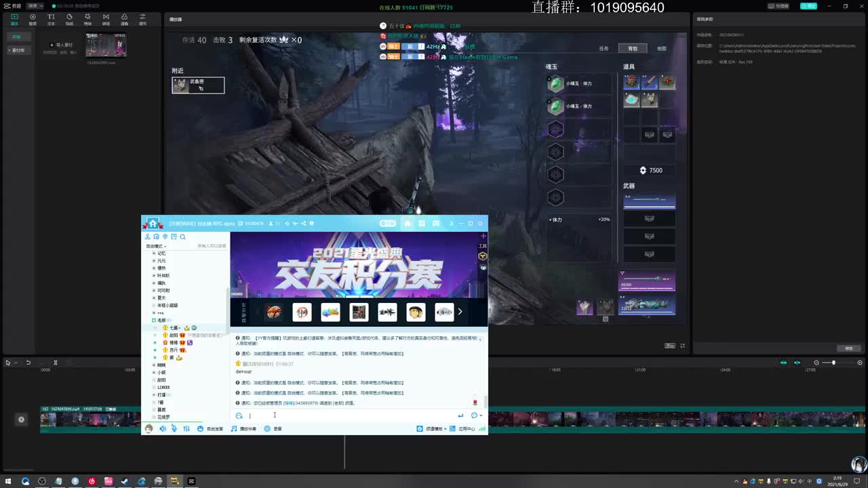
Task: Select the imported mp4 video thumbnail
Action: (x=106, y=45)
